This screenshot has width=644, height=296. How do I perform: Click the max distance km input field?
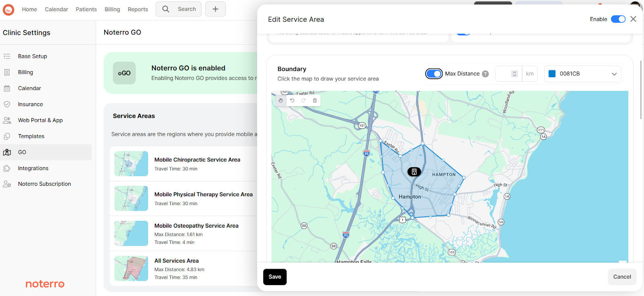click(508, 74)
